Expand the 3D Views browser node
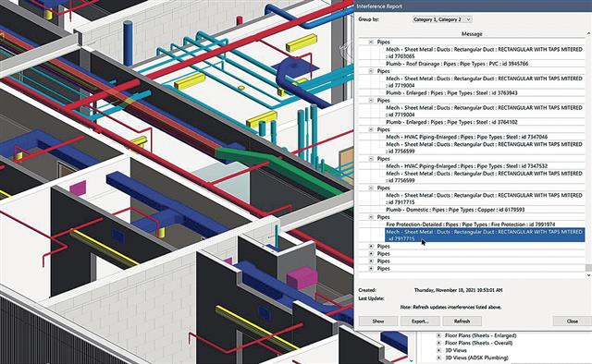The height and width of the screenshot is (364, 592). point(438,350)
